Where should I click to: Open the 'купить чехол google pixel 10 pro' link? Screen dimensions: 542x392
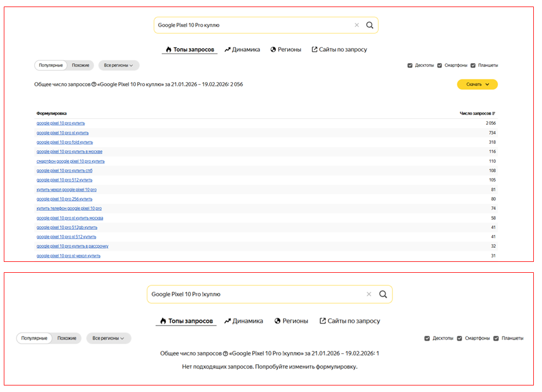tap(66, 189)
